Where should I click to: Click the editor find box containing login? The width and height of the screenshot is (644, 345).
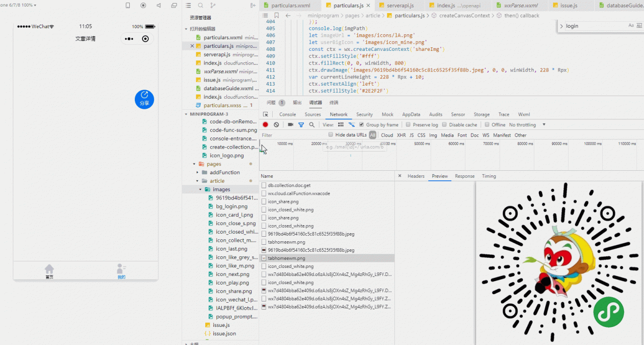pos(595,26)
